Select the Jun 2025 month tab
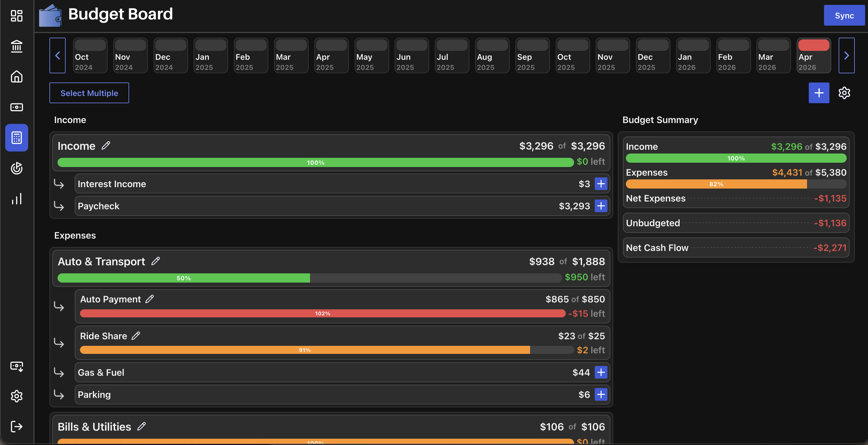868x445 pixels. [412, 55]
